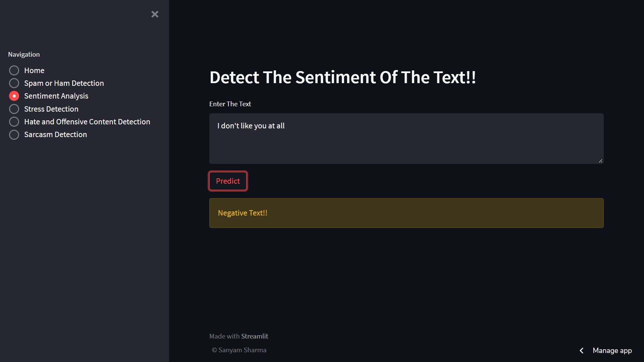The width and height of the screenshot is (644, 362).
Task: Switch to Stress Detection
Action: pyautogui.click(x=14, y=109)
